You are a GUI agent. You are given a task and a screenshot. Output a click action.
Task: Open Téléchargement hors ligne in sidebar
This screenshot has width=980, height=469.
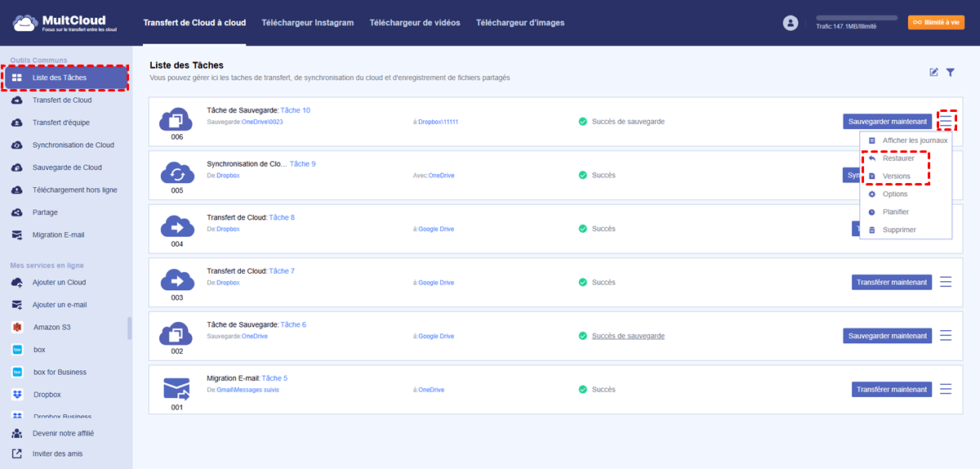(74, 190)
